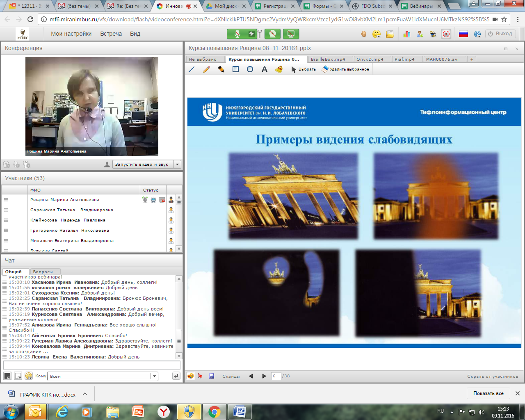
Task: Open the 'Кому' recipient dropdown 'Всем'
Action: pos(103,376)
